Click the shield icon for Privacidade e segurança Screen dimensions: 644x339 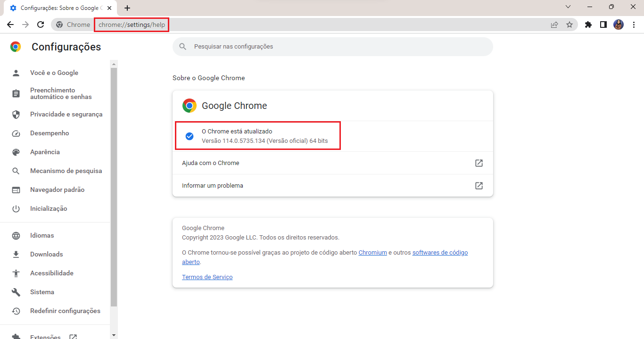click(16, 115)
